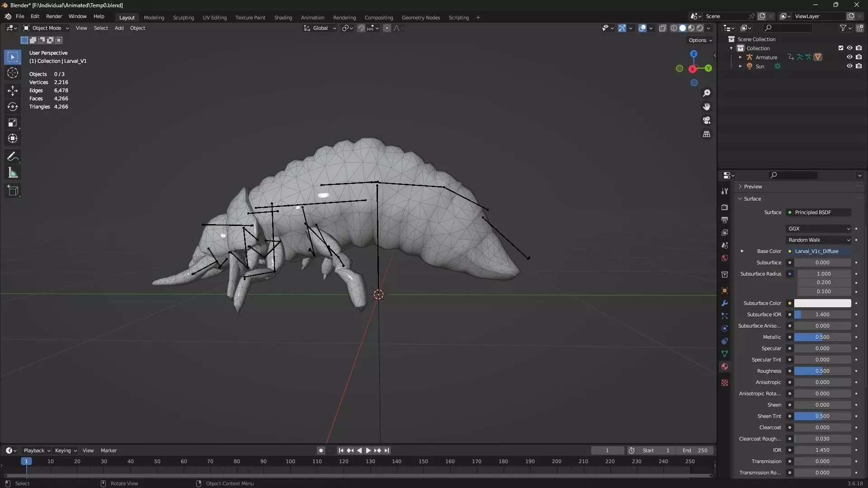Disable Sun in renders
The width and height of the screenshot is (868, 488).
coord(859,66)
